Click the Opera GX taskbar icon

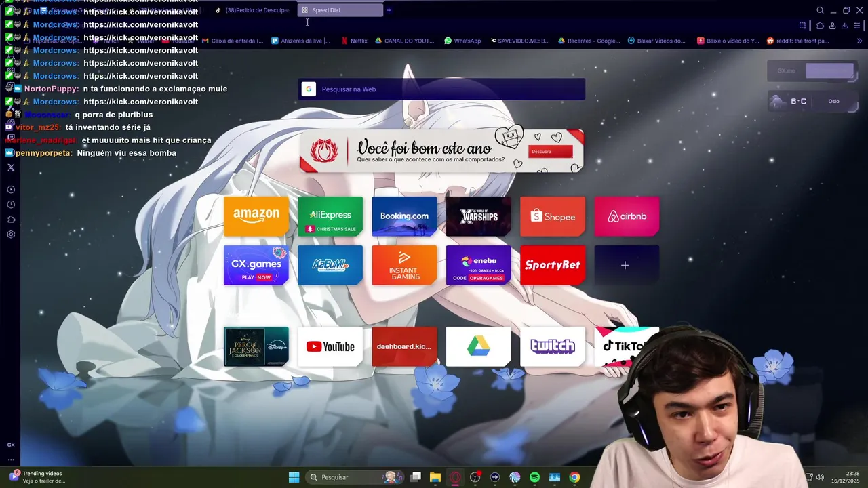[x=455, y=477]
